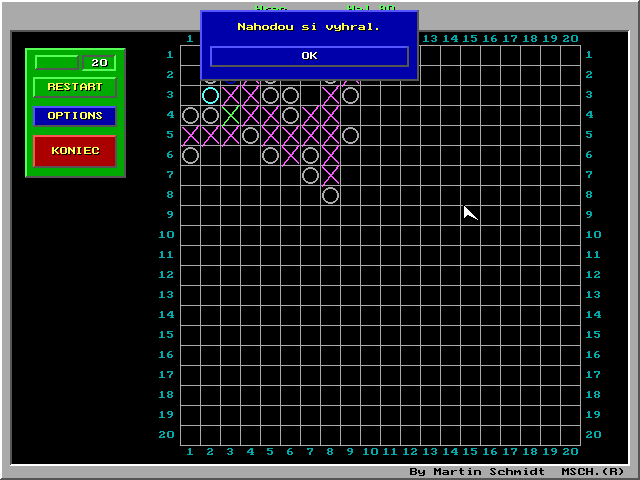The height and width of the screenshot is (480, 640).
Task: Click empty cell at row 10, column 10
Action: [x=370, y=235]
